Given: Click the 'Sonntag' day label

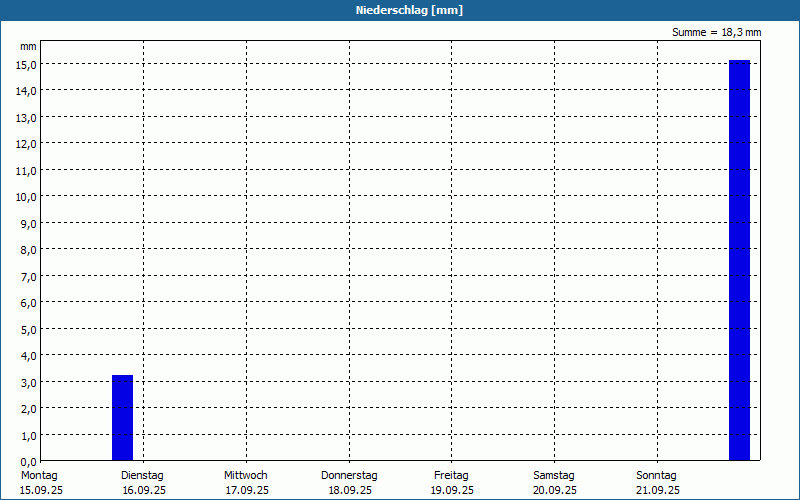Looking at the screenshot, I should coord(656,475).
